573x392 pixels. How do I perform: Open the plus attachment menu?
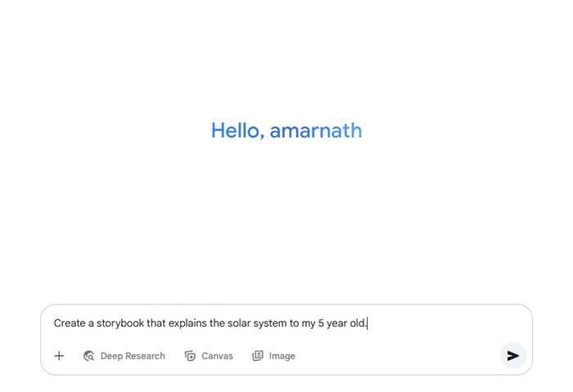(x=59, y=356)
